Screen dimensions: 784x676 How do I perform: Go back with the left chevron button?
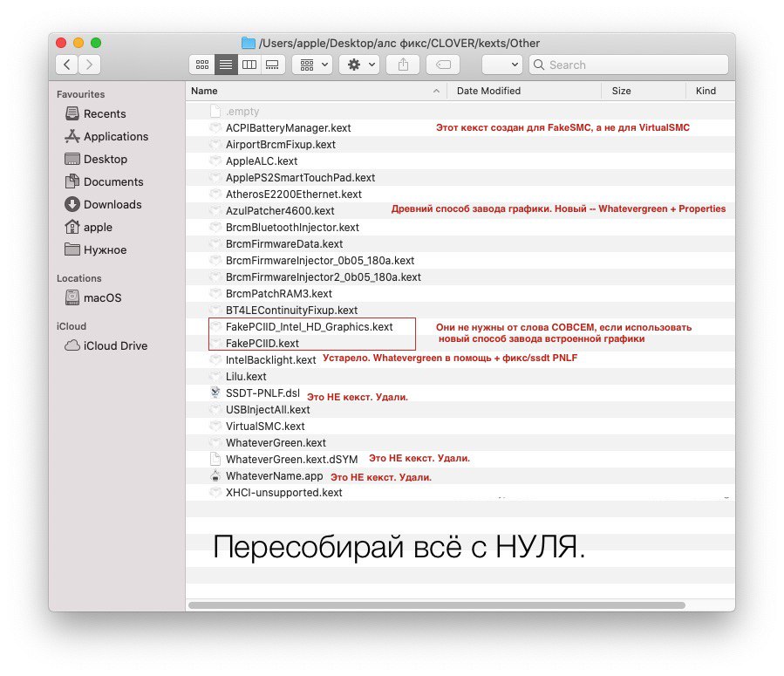pos(66,65)
